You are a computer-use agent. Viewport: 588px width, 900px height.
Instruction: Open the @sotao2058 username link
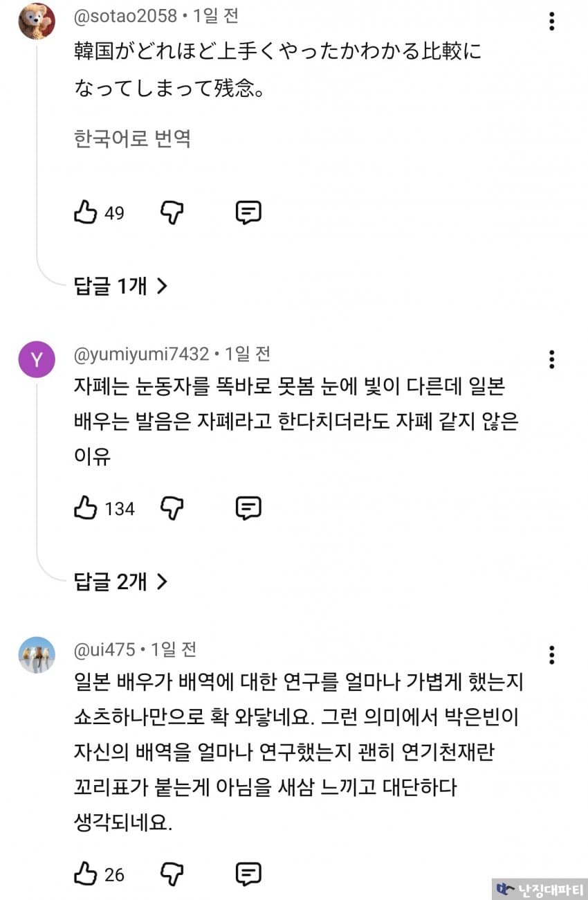[x=126, y=17]
